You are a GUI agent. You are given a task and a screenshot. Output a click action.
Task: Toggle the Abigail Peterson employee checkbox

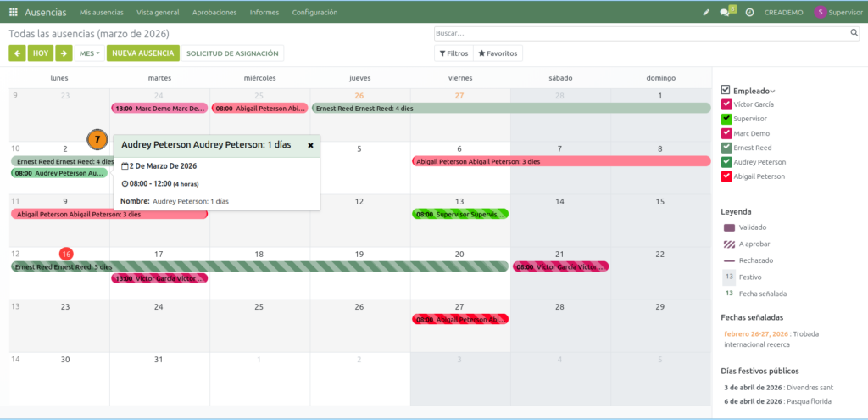pos(726,176)
